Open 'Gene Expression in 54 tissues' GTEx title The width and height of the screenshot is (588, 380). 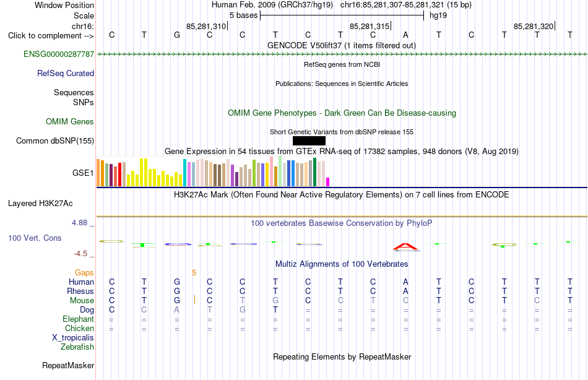(342, 152)
